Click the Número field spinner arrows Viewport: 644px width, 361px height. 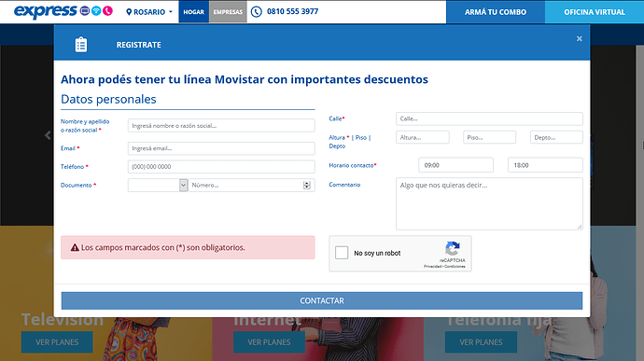click(307, 186)
